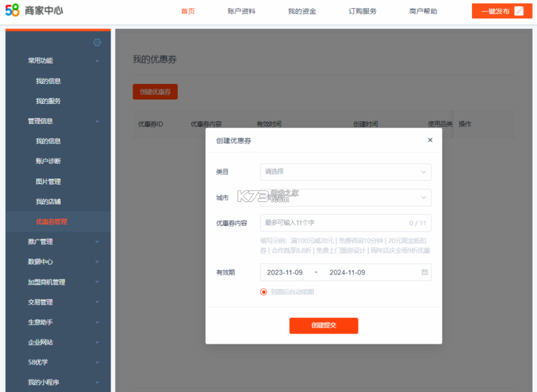Click the pencil icon on 一键发布 button

[519, 10]
